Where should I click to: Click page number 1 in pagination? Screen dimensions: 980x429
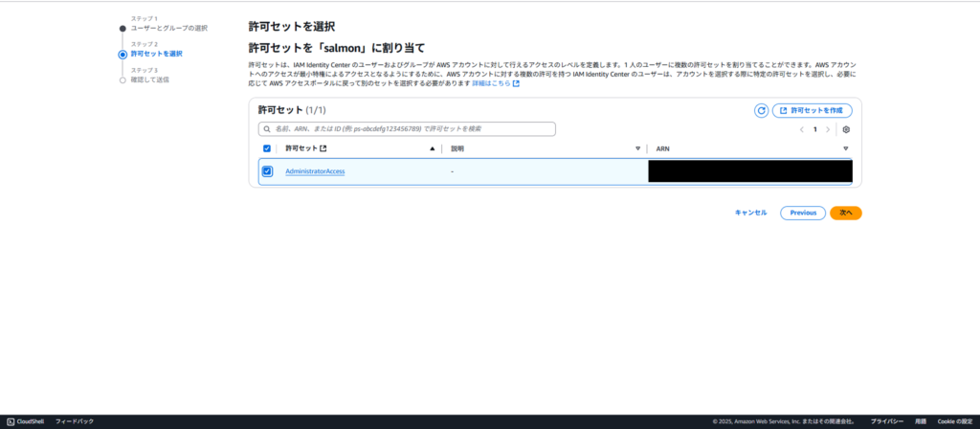coord(815,129)
